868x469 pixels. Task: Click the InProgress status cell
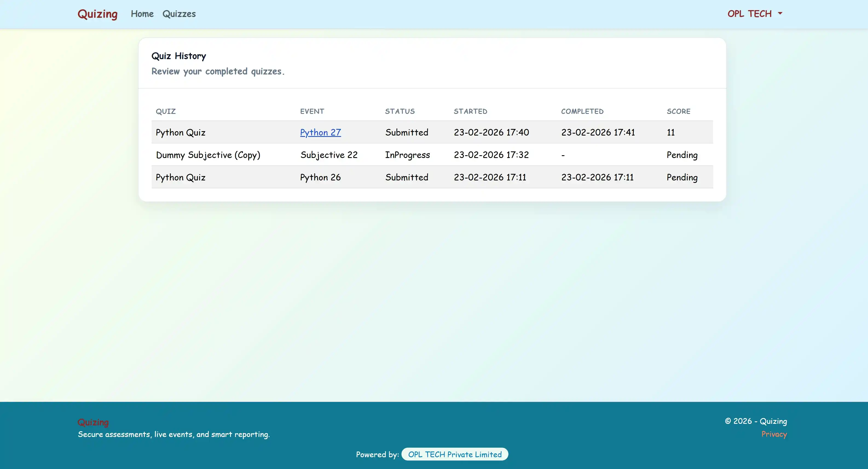[407, 155]
